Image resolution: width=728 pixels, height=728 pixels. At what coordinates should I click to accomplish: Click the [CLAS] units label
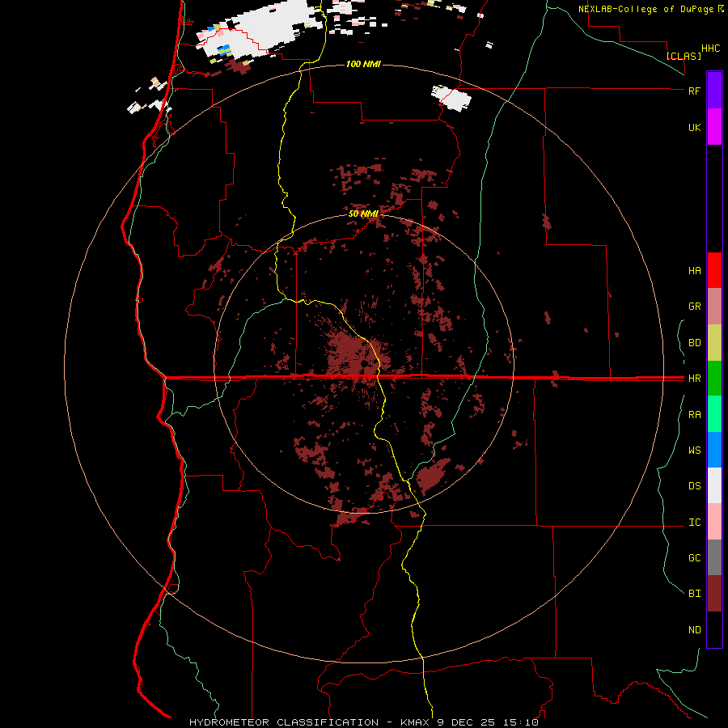(x=684, y=56)
